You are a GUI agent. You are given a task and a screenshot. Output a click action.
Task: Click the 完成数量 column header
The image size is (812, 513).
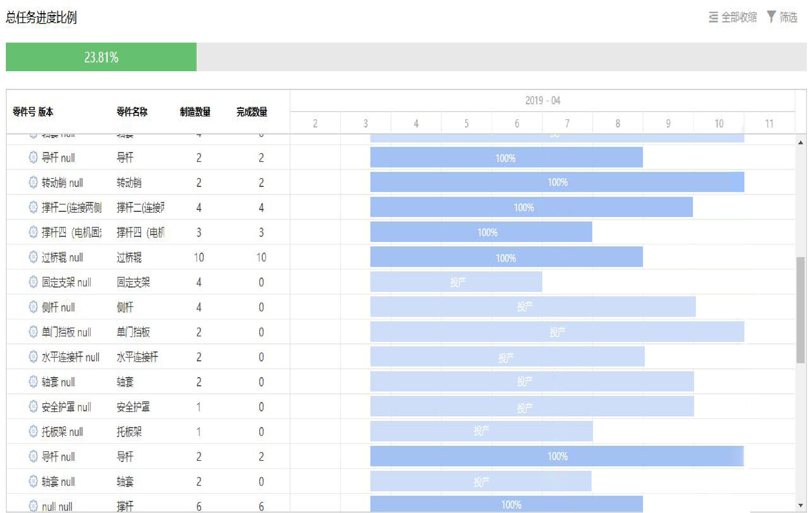(x=252, y=112)
